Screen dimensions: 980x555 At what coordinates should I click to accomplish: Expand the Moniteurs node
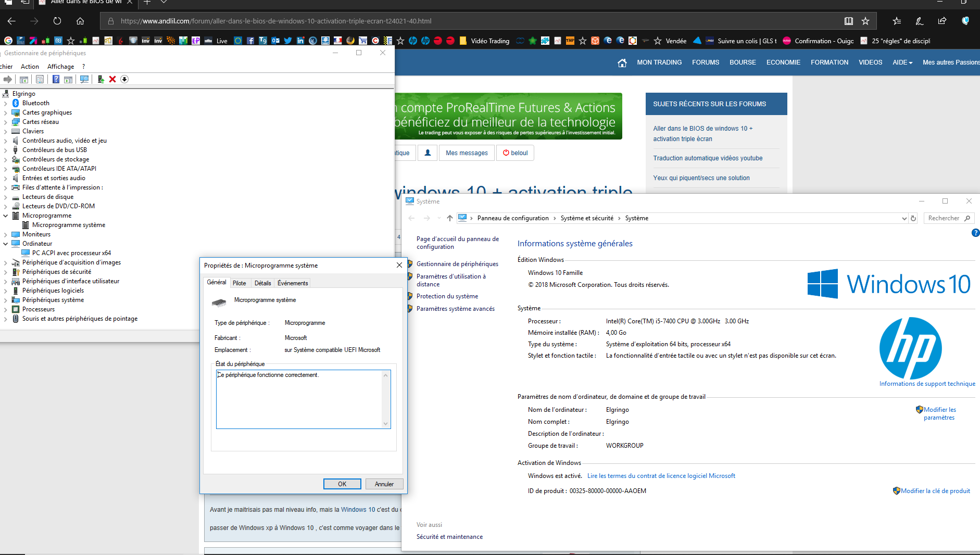pyautogui.click(x=6, y=234)
